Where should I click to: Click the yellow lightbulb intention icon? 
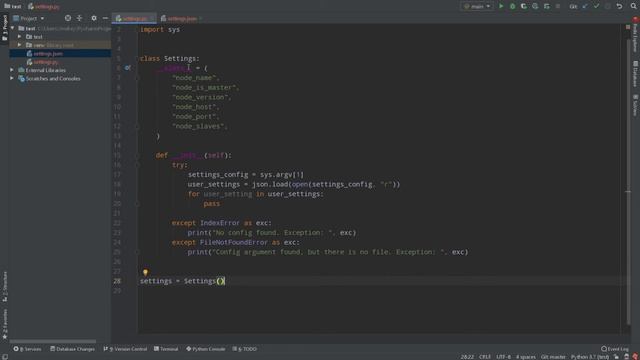tap(145, 272)
